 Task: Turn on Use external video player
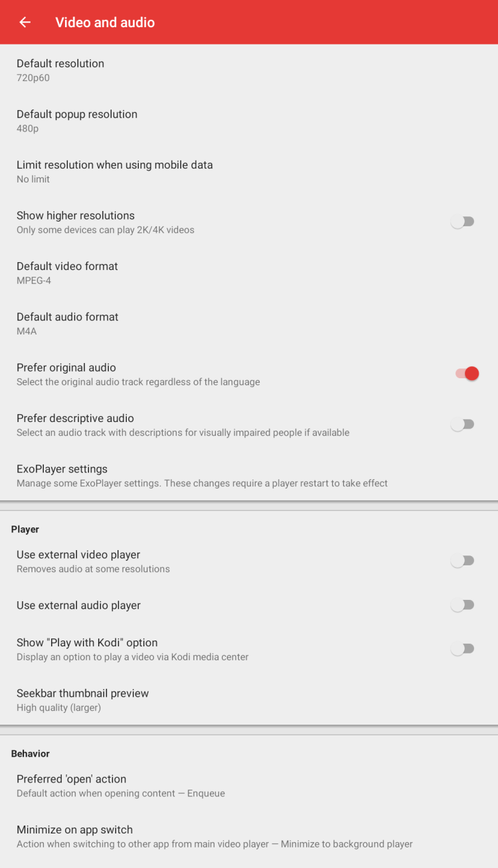[x=462, y=561]
